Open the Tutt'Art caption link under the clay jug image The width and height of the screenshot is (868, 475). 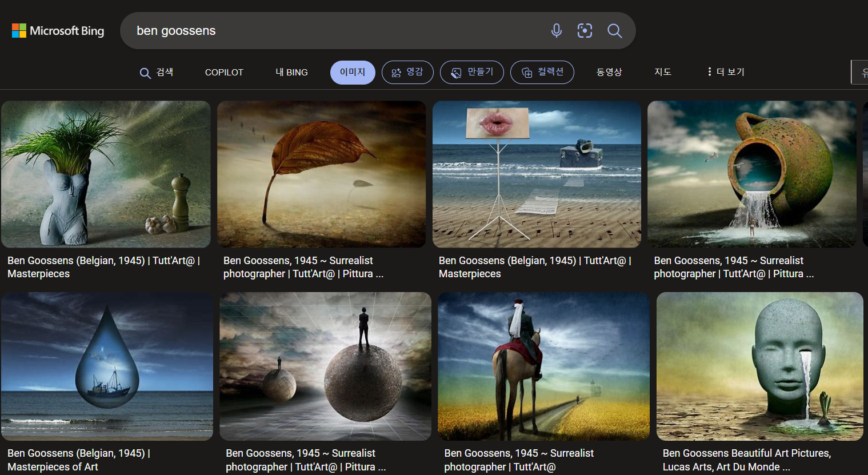[x=734, y=267]
